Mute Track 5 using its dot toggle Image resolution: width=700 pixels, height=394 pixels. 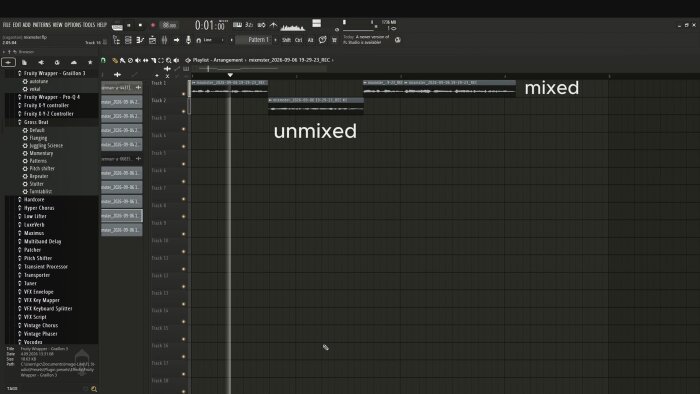coord(183,164)
